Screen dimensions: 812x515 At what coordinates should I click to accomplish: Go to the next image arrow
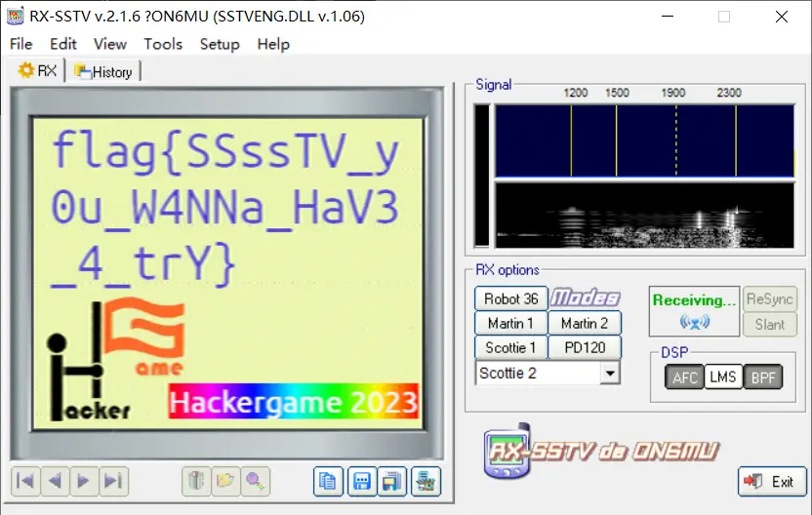85,480
